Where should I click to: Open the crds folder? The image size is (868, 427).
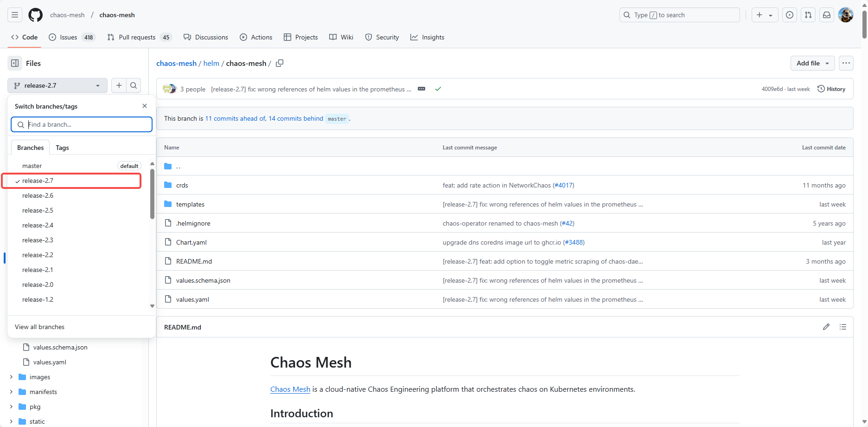pyautogui.click(x=182, y=185)
